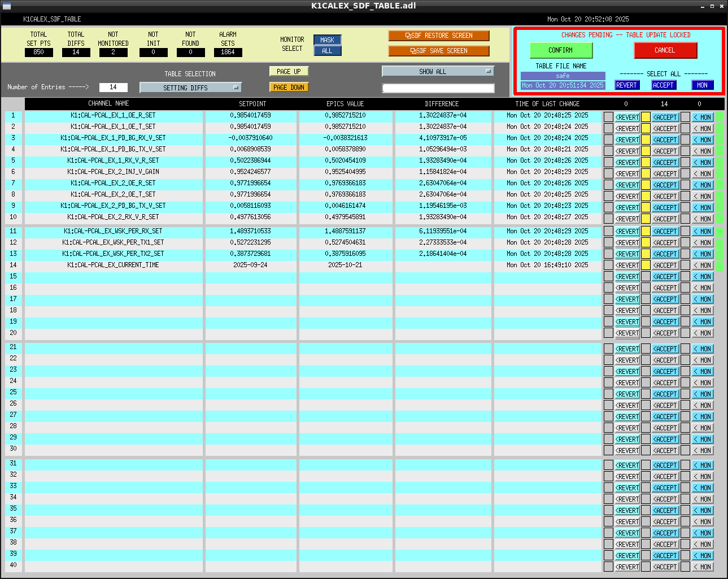Toggle the monitor checkbox on row 12
The width and height of the screenshot is (728, 579).
[685, 243]
